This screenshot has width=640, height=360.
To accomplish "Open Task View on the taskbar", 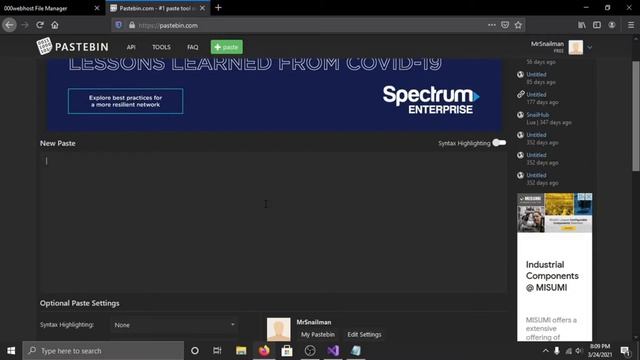I will 217,351.
